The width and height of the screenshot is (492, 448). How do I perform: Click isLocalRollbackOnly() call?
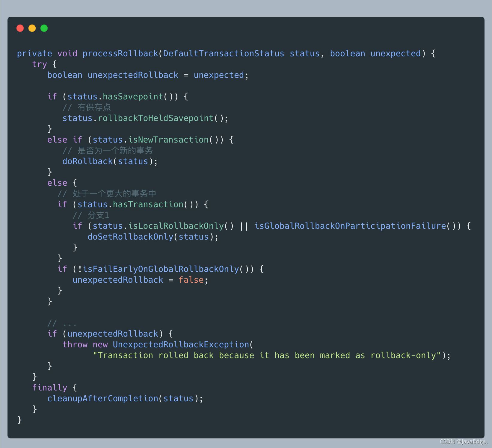pos(181,226)
